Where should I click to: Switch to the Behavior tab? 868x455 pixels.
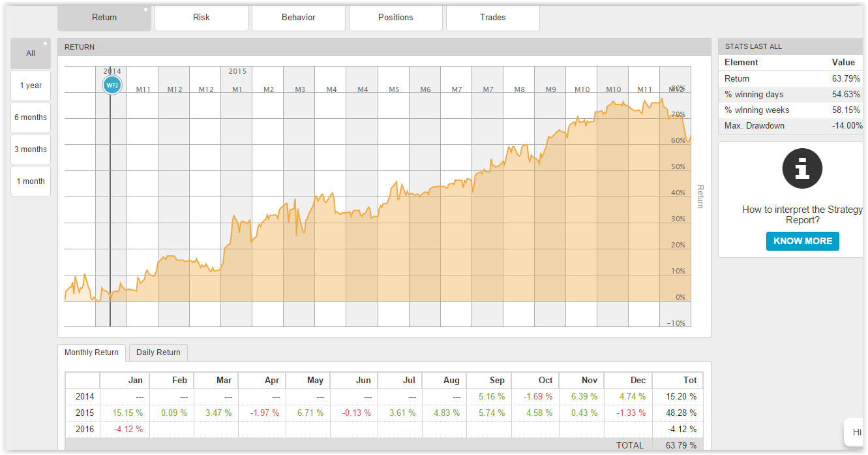(299, 18)
